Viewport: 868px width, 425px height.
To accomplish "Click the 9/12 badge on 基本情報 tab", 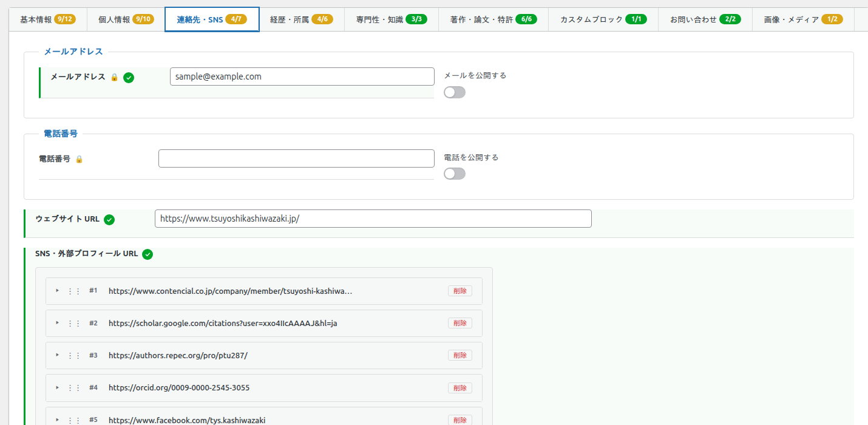I will click(65, 19).
